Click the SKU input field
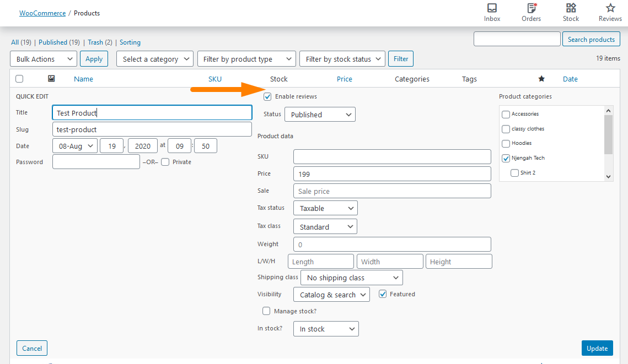 392,156
